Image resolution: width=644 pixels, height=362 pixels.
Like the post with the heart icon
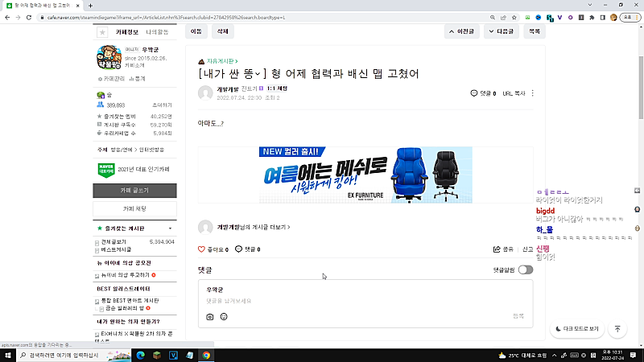click(201, 249)
